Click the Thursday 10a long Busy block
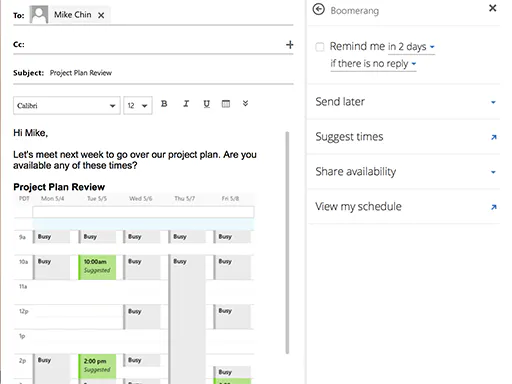 pyautogui.click(x=187, y=318)
